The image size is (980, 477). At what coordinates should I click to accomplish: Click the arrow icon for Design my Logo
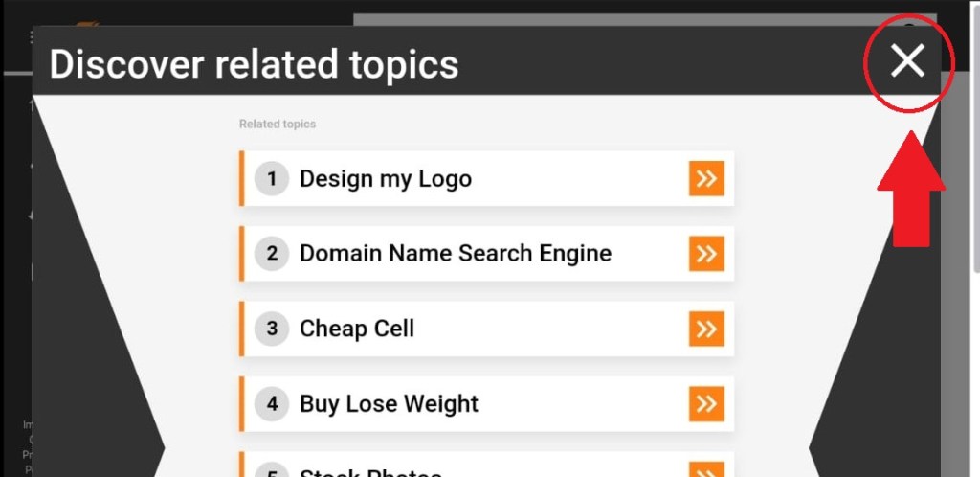coord(706,178)
